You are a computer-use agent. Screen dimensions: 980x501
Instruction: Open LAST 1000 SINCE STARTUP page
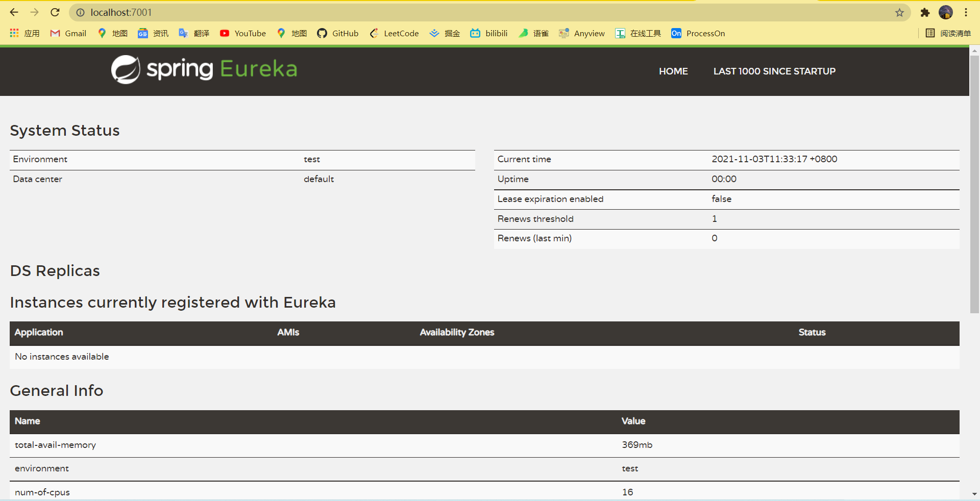coord(774,71)
